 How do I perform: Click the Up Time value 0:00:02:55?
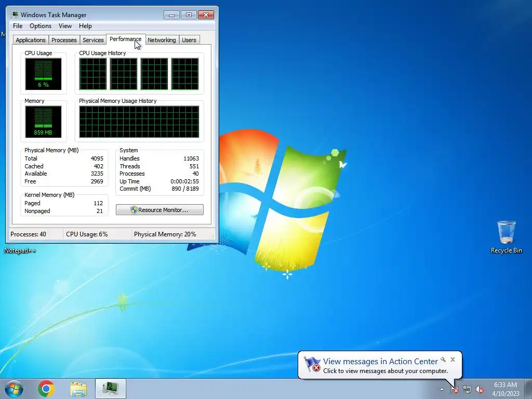(x=184, y=181)
